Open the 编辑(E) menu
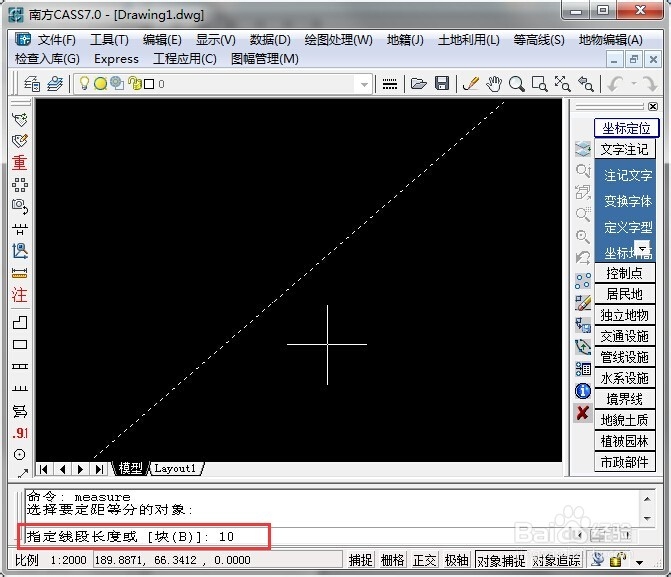The height and width of the screenshot is (577, 671). point(162,40)
